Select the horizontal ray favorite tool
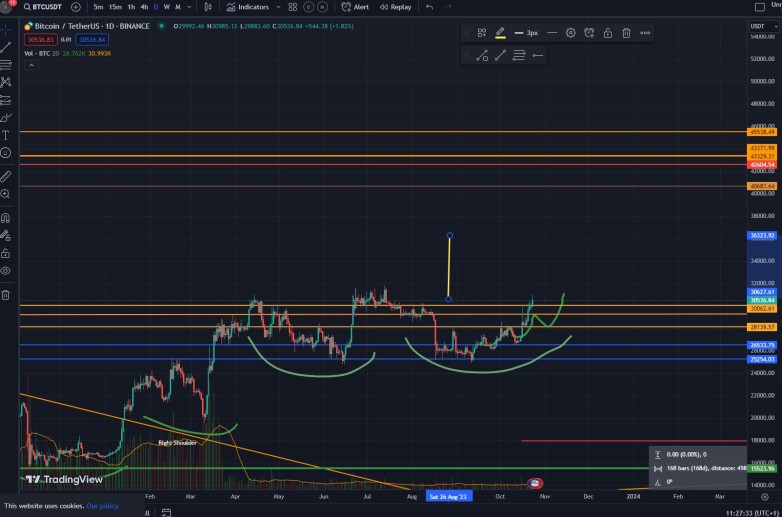The image size is (782, 517). (538, 55)
